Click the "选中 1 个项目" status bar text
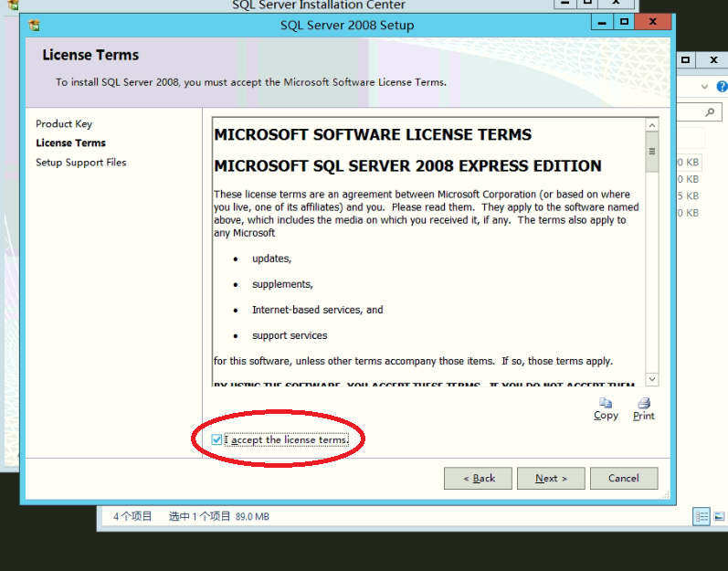The image size is (728, 571). 200,517
